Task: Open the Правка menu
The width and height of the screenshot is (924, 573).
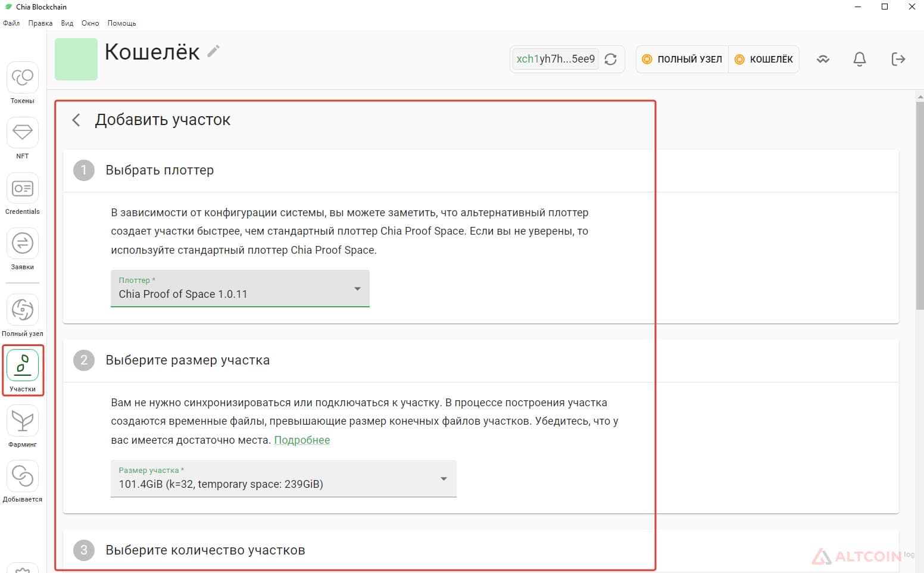Action: point(40,23)
